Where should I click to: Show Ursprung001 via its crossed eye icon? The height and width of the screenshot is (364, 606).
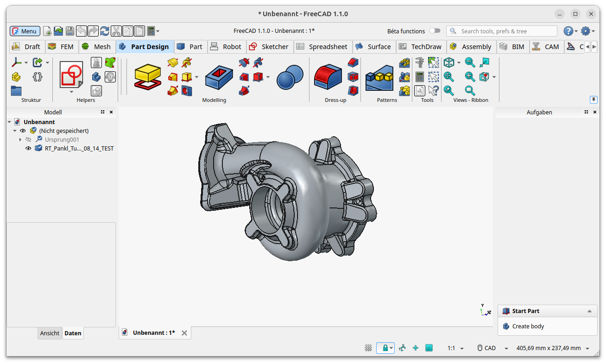(28, 139)
